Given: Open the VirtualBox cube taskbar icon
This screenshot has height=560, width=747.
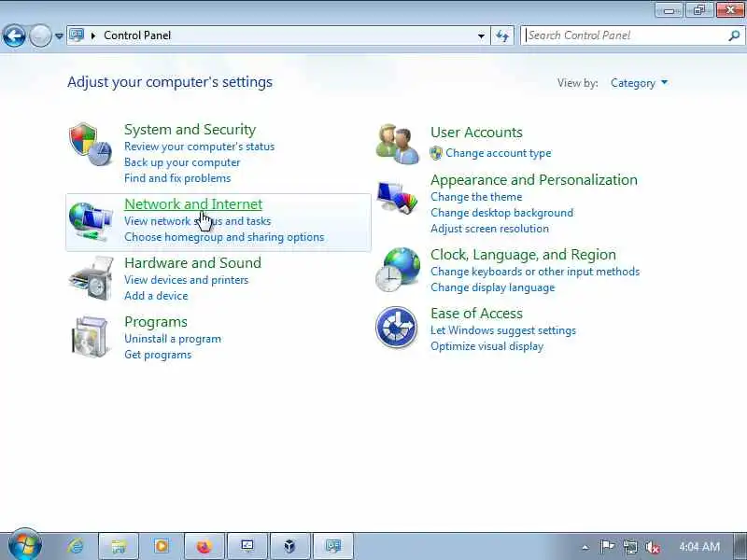Looking at the screenshot, I should (x=289, y=546).
